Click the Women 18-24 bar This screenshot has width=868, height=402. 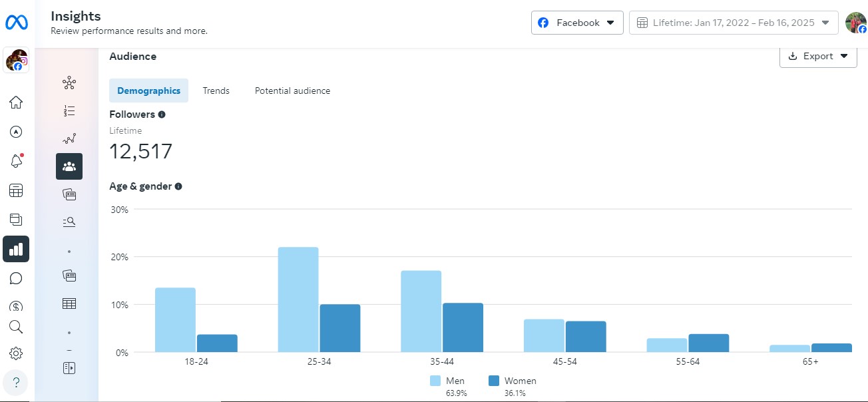(217, 343)
